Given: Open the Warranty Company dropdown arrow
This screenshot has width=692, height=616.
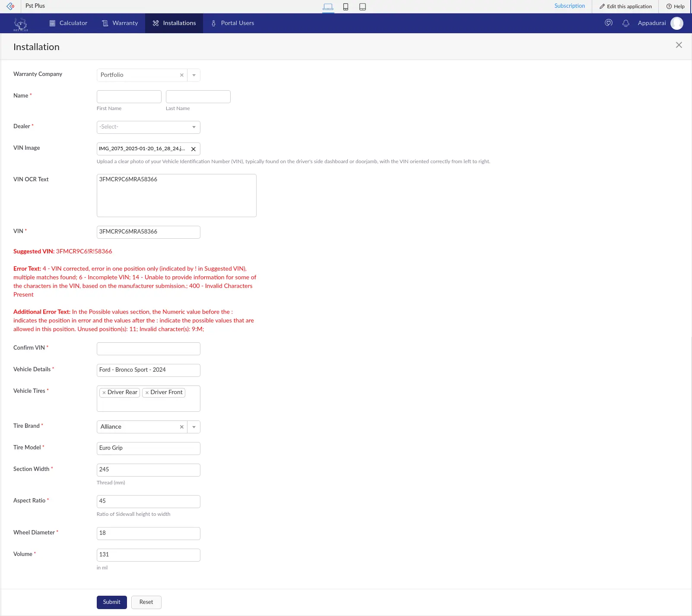Looking at the screenshot, I should click(194, 75).
